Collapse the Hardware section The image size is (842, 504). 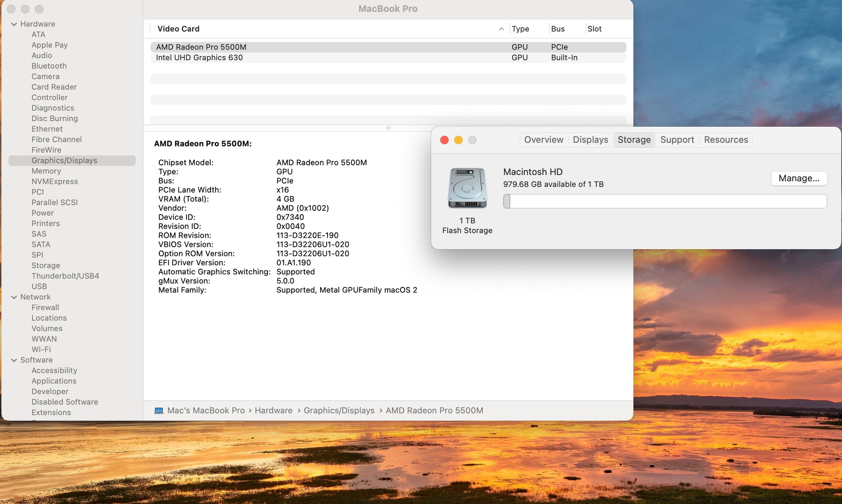point(14,24)
